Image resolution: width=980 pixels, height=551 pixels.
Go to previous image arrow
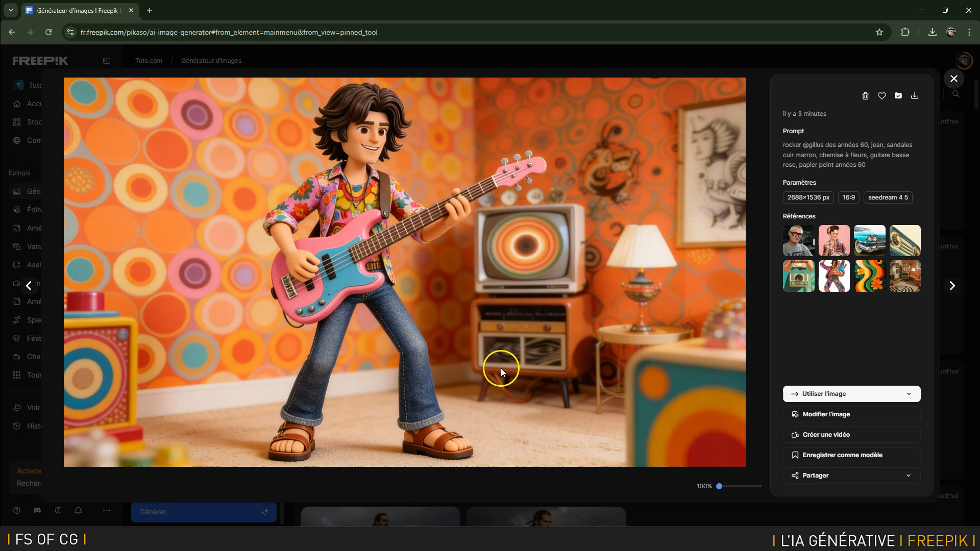coord(29,286)
